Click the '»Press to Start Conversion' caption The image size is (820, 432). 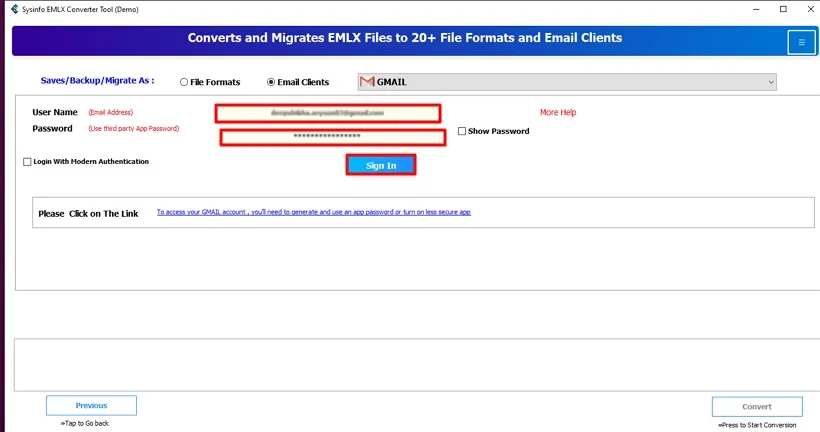(x=757, y=425)
